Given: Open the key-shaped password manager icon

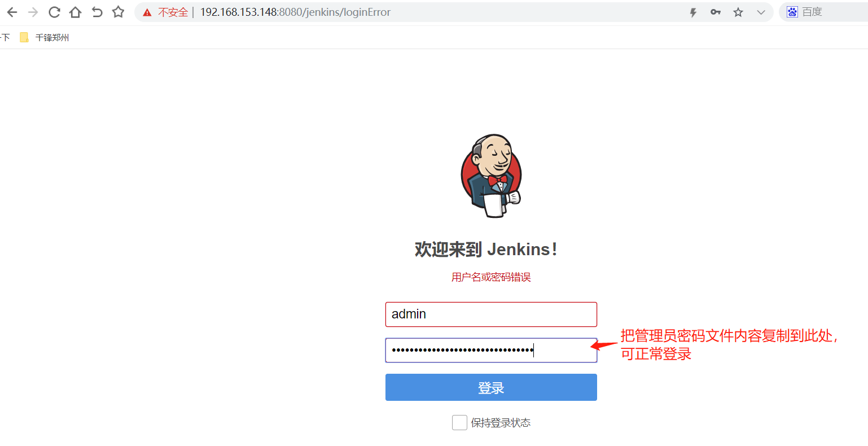Looking at the screenshot, I should (x=715, y=11).
